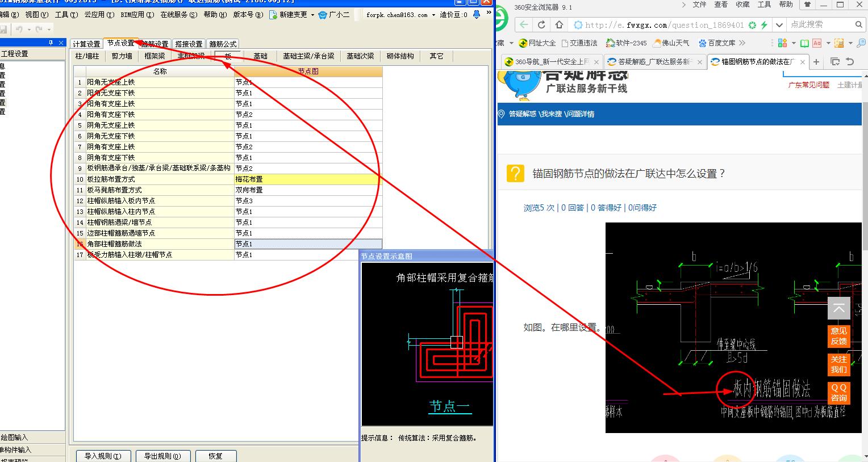Click the red Aa translate icon
Image resolution: width=868 pixels, height=462 pixels.
click(817, 43)
